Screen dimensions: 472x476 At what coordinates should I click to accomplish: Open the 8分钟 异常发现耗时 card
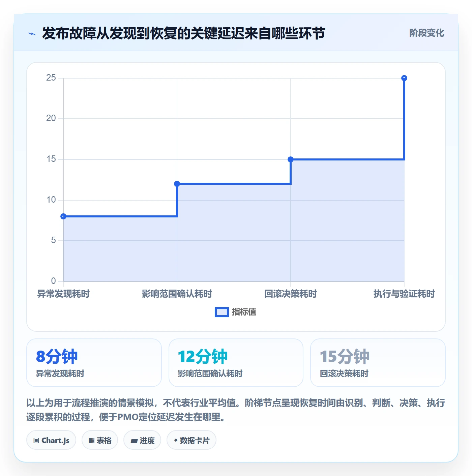click(x=94, y=363)
